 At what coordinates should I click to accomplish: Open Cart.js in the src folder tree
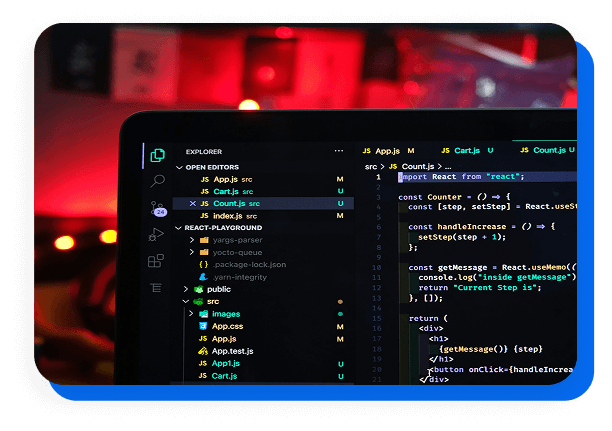point(224,376)
